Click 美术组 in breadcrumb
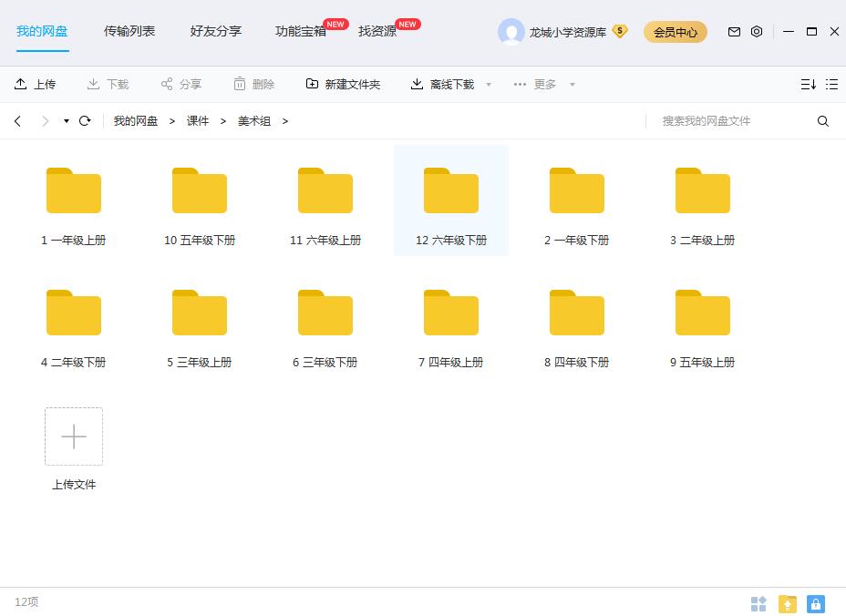 [254, 121]
